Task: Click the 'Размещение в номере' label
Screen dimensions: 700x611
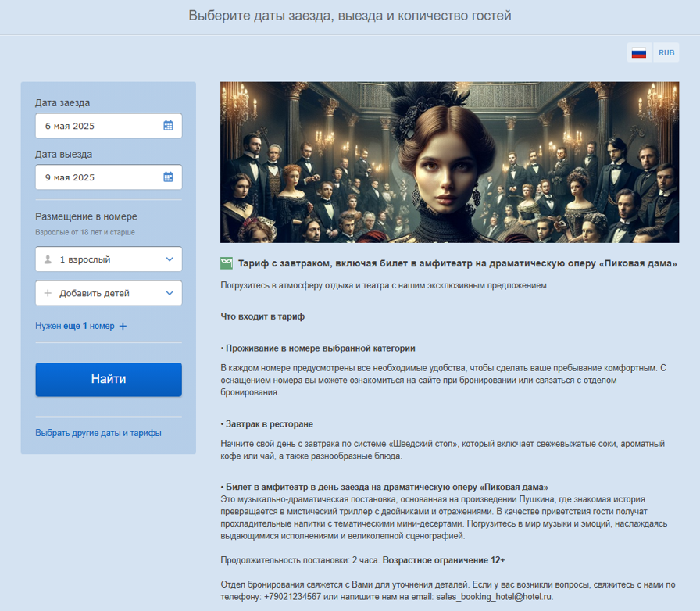Action: (x=86, y=216)
